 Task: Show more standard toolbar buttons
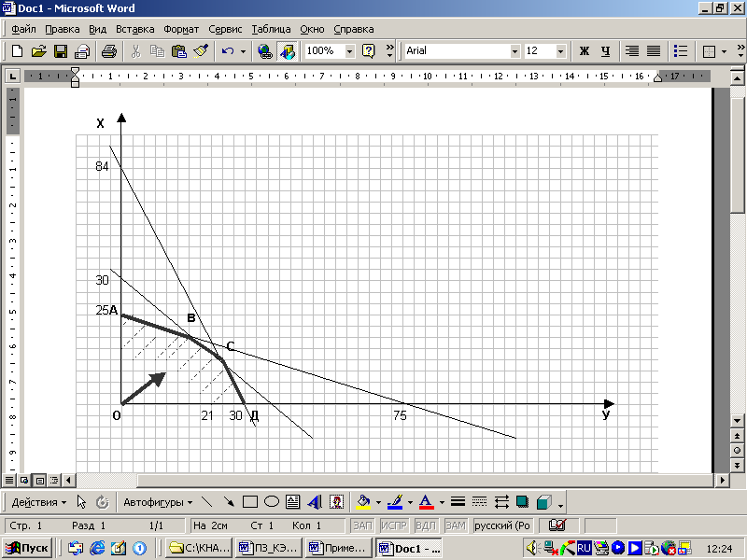pyautogui.click(x=390, y=51)
